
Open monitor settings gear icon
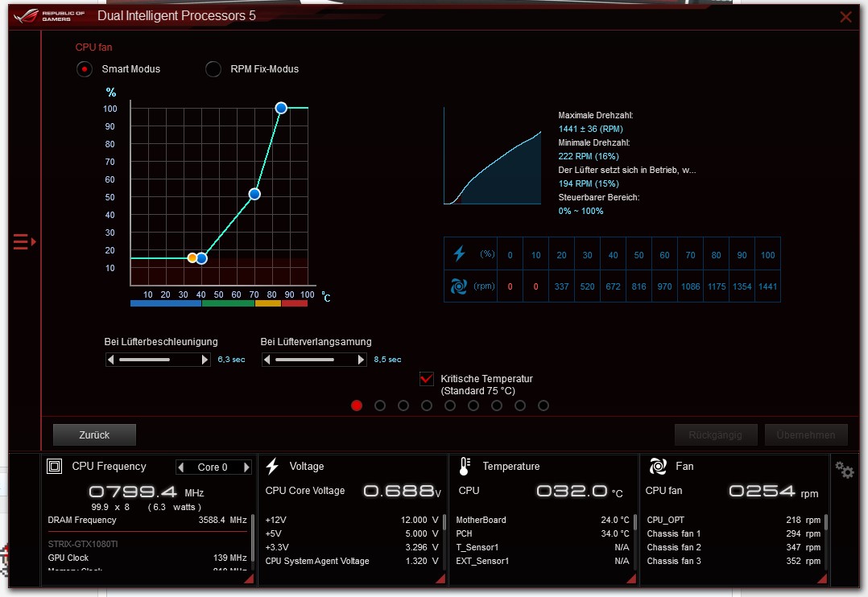(x=844, y=470)
